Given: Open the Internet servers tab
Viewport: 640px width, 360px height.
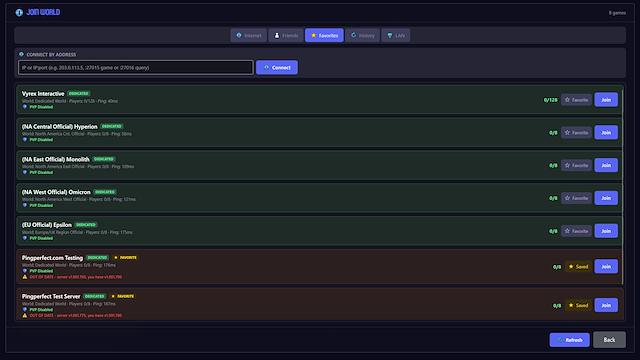Looking at the screenshot, I should [249, 36].
